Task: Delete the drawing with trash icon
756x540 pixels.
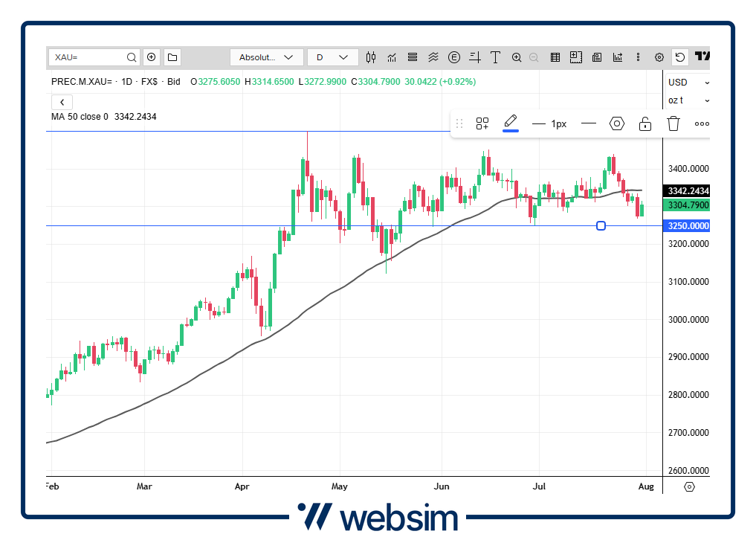Action: point(673,123)
